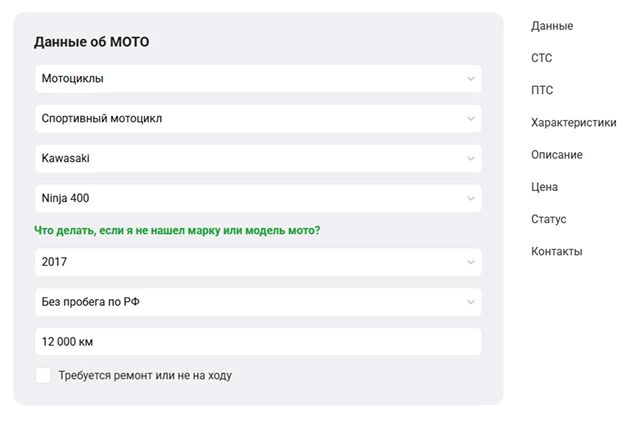
Task: Navigate to ПТС section
Action: coord(542,90)
